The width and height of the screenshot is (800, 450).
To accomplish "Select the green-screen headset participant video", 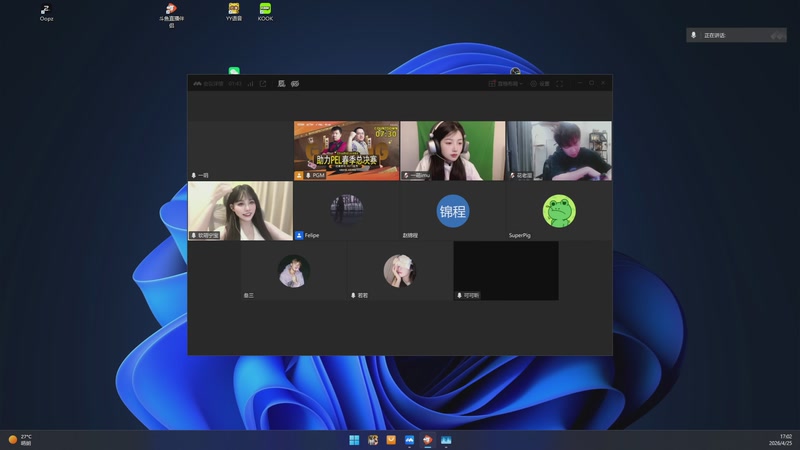I will pyautogui.click(x=453, y=151).
